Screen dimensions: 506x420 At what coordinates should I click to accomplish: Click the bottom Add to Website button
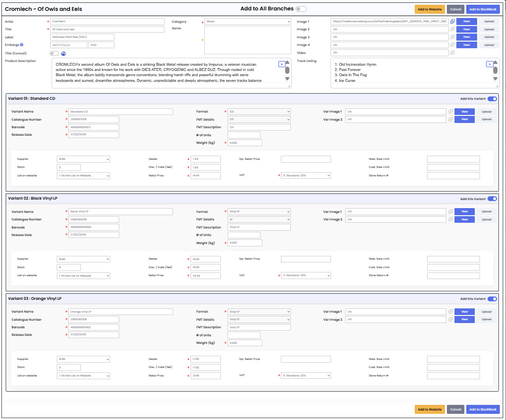429,409
